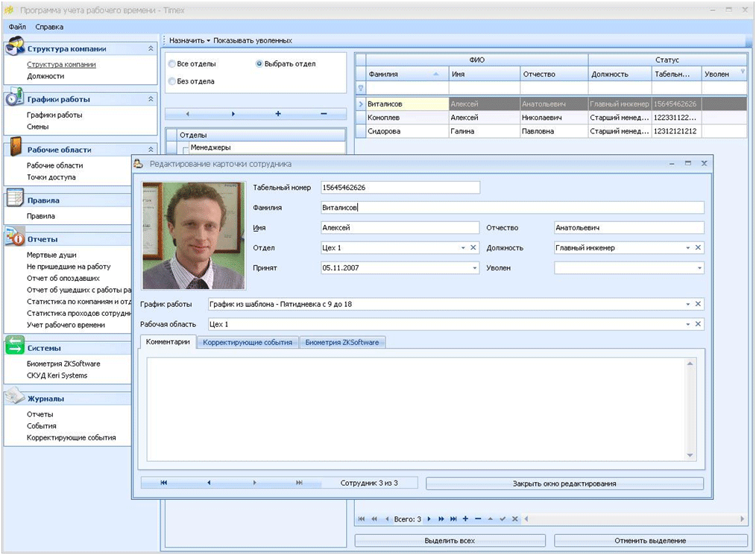Image resolution: width=756 pixels, height=555 pixels.
Task: Open the График работы dropdown
Action: pos(688,304)
